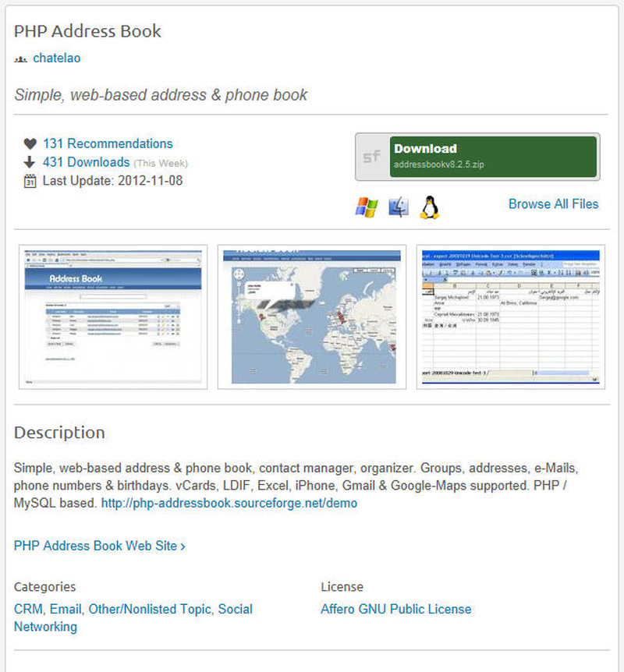
Task: Open chatelao author profile
Action: [56, 58]
